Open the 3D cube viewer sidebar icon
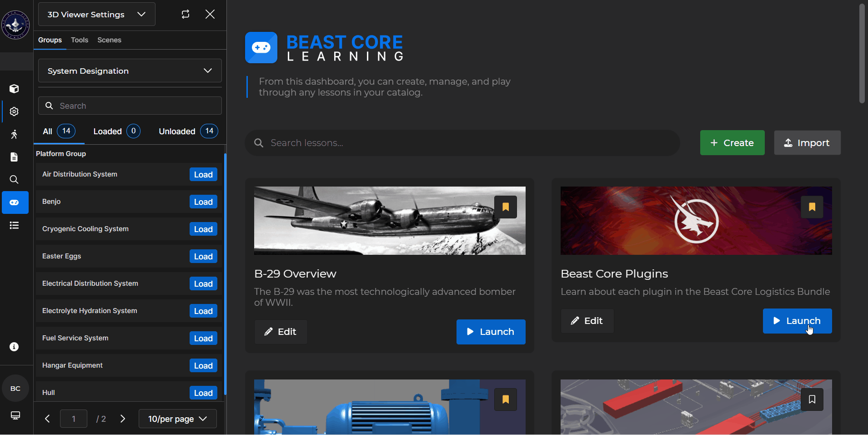868x435 pixels. click(x=15, y=89)
